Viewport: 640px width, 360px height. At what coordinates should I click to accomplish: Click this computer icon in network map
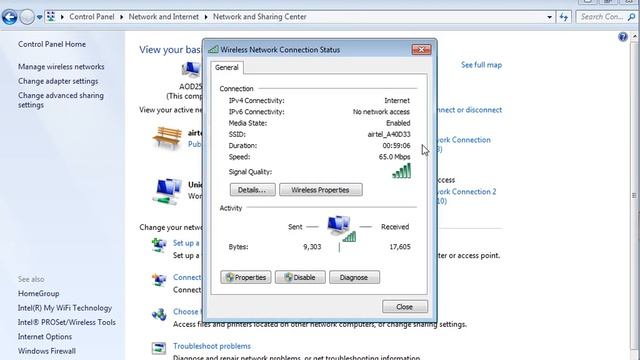pos(191,70)
